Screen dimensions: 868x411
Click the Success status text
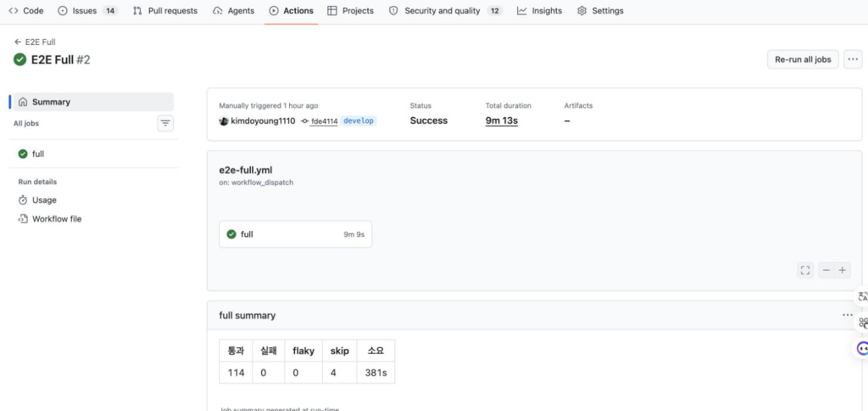point(429,121)
